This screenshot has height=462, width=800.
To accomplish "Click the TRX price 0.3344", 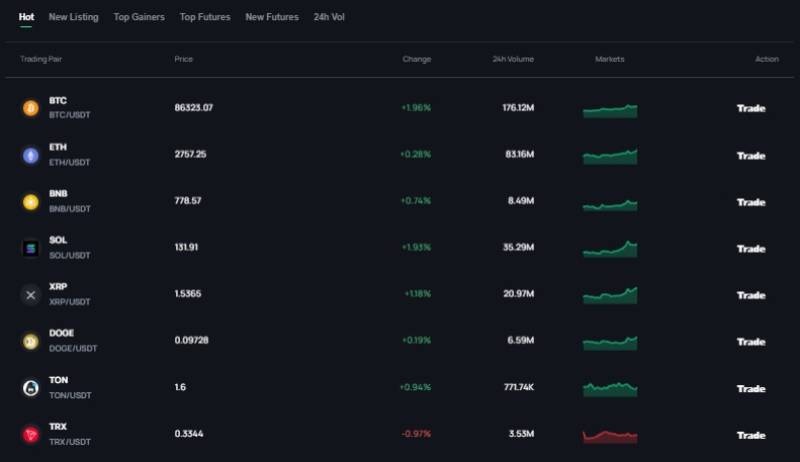I will click(189, 433).
